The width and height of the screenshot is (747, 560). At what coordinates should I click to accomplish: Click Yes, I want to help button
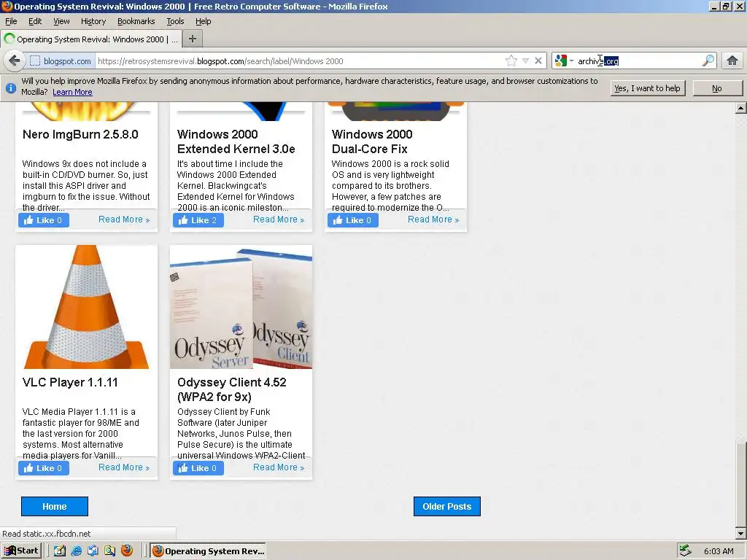[648, 88]
